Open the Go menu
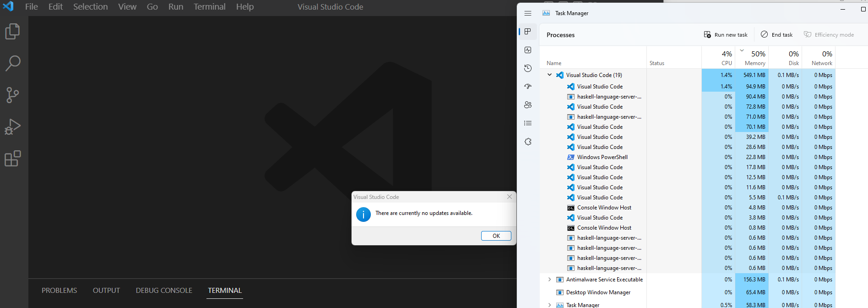Image resolution: width=868 pixels, height=308 pixels. 152,6
